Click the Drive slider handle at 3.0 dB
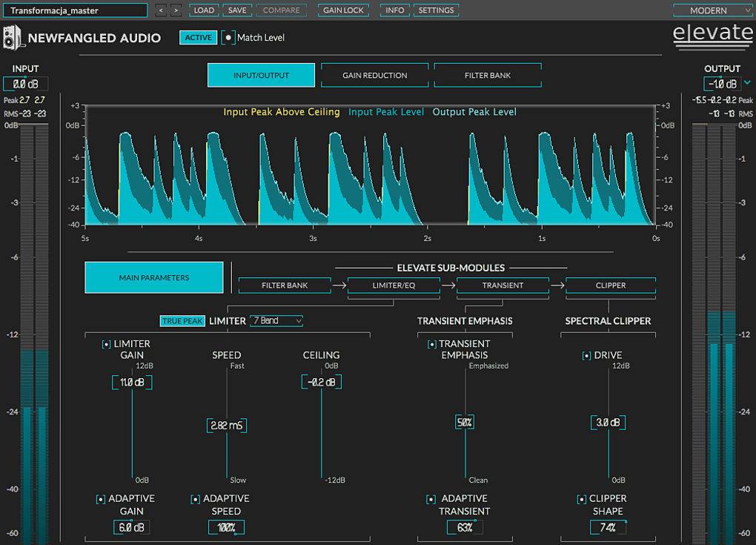The height and width of the screenshot is (545, 756). [x=608, y=423]
